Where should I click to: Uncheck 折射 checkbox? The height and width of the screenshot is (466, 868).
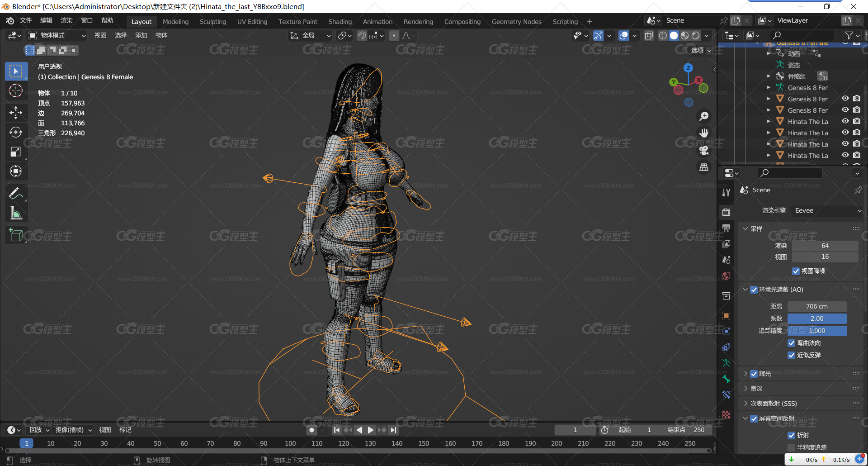pyautogui.click(x=791, y=435)
